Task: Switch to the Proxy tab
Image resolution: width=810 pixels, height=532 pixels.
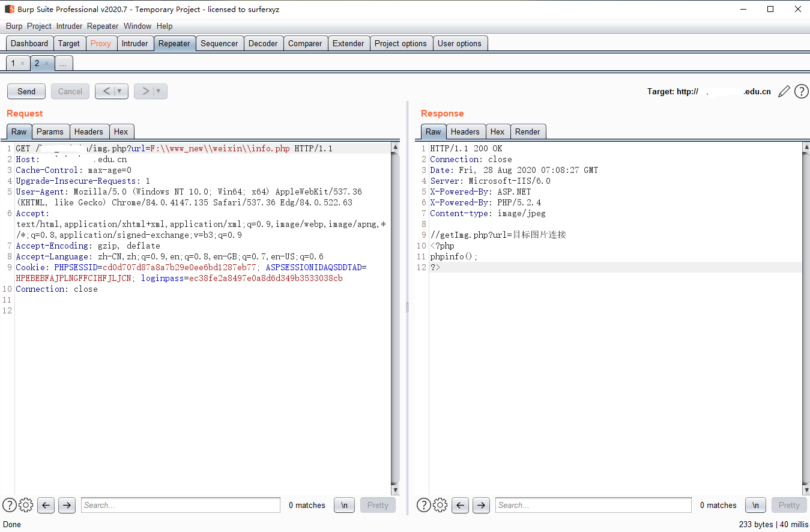Action: pyautogui.click(x=101, y=43)
